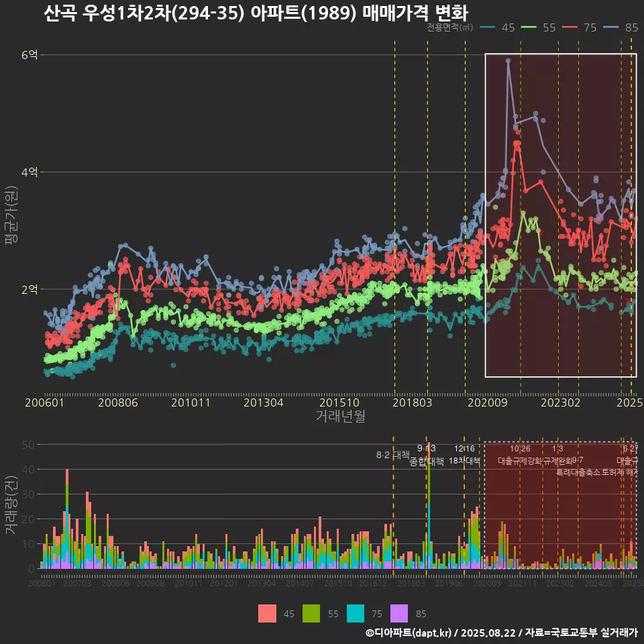644x644 pixels.
Task: Click the '12·16' policy date annotation
Action: (464, 449)
